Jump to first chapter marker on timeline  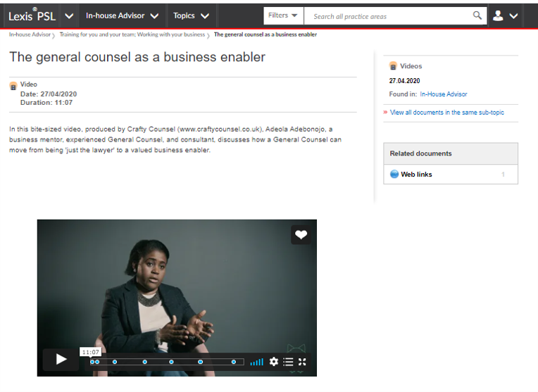pos(92,362)
